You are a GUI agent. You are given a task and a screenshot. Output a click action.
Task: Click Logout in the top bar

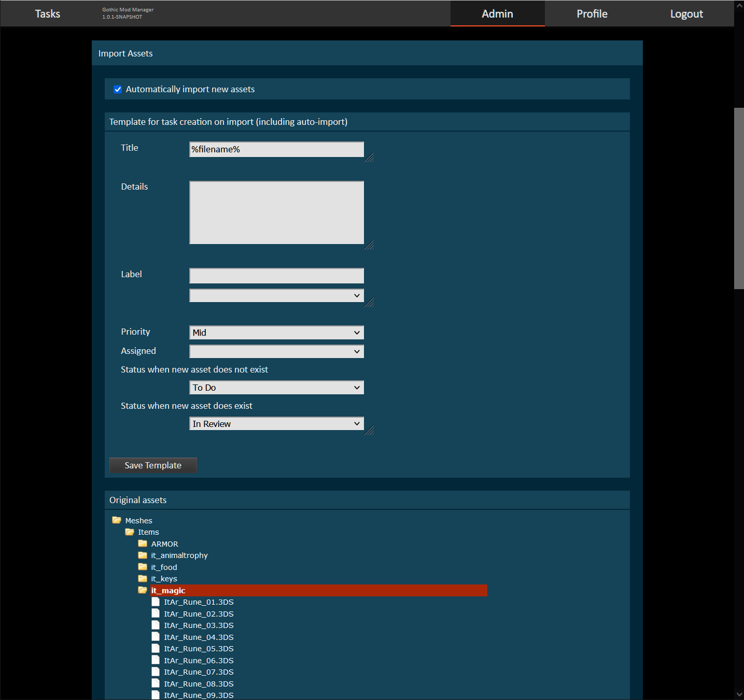pos(686,13)
